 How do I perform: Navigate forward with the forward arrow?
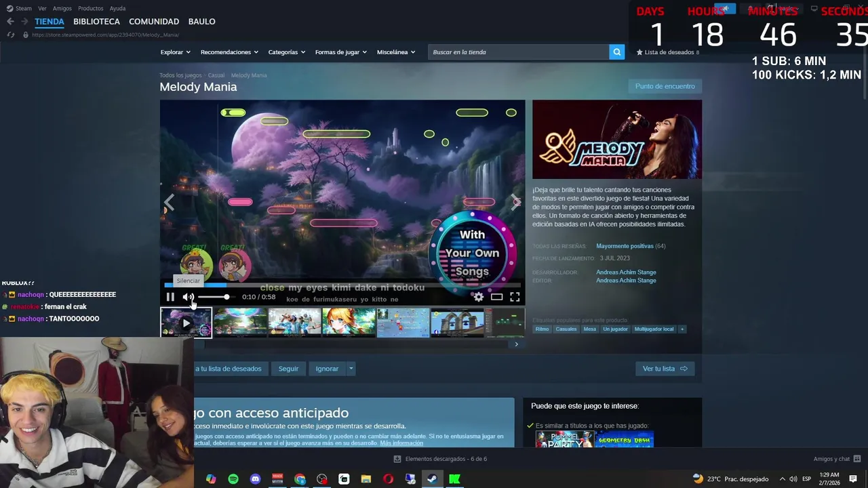24,22
